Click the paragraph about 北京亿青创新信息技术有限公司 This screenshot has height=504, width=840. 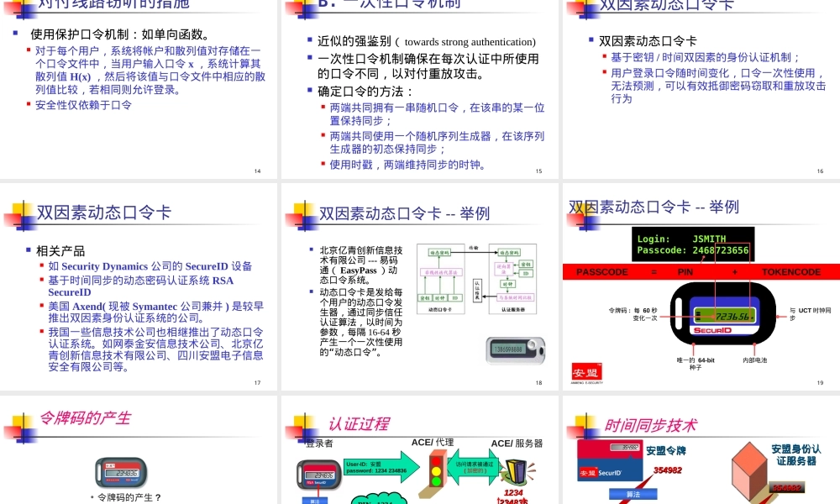click(x=361, y=265)
